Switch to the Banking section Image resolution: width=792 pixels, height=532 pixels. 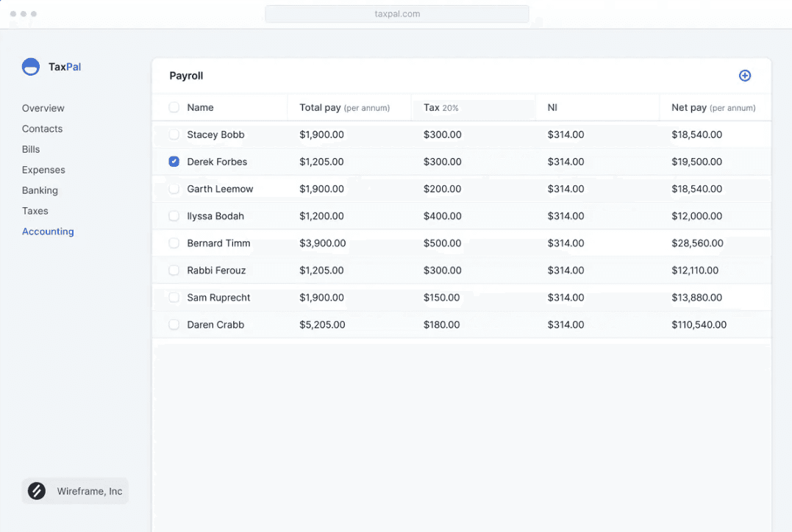[x=40, y=190]
